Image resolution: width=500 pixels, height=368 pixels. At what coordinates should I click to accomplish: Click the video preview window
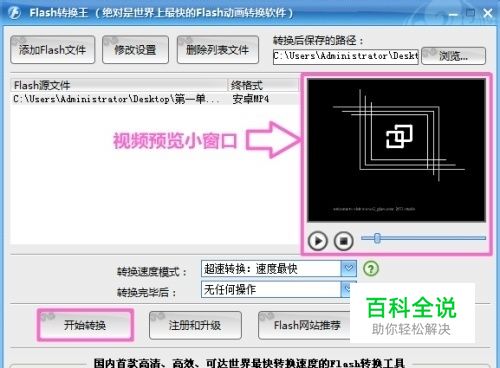click(396, 150)
